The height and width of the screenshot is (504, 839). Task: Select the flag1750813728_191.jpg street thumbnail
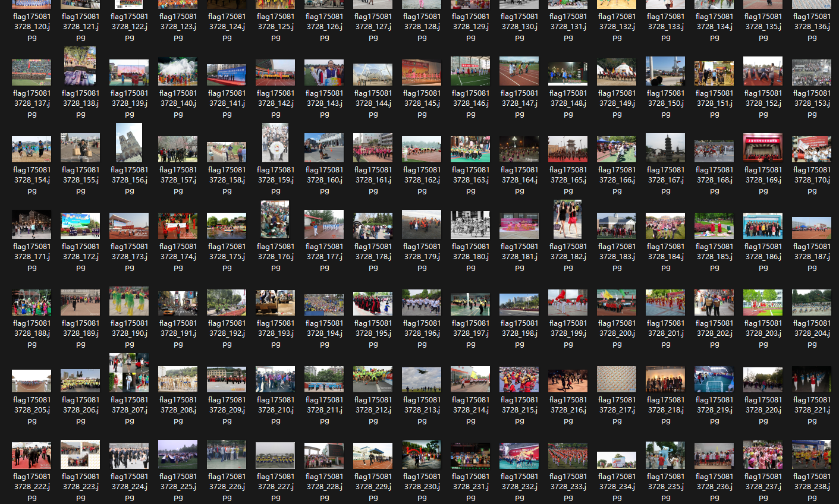(178, 303)
